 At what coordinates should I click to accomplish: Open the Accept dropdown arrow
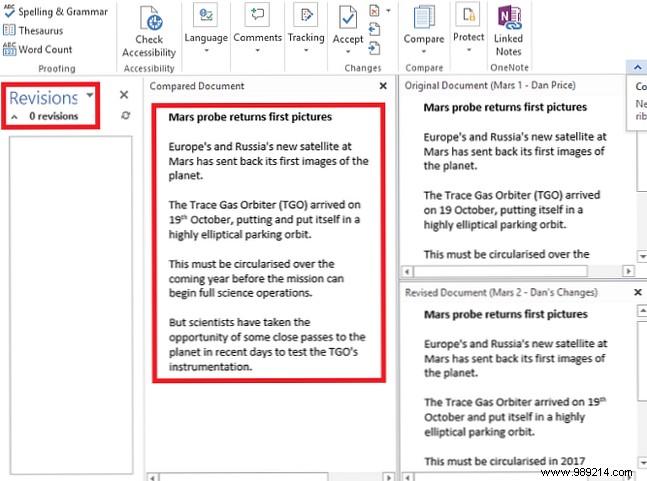(x=348, y=52)
